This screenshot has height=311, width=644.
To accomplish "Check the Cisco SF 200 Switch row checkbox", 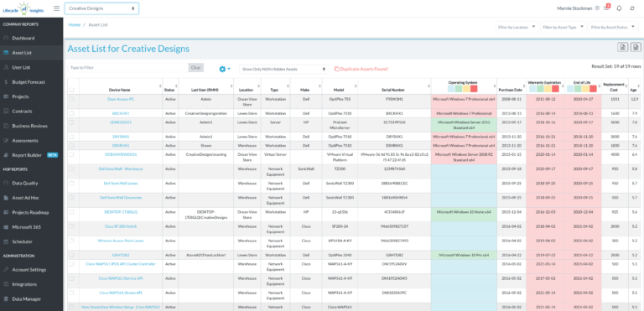I will click(72, 226).
